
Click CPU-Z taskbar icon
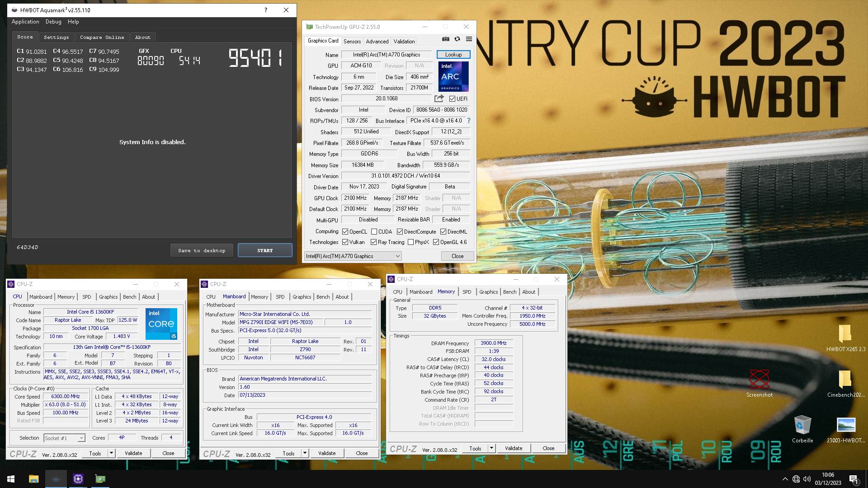(x=78, y=479)
